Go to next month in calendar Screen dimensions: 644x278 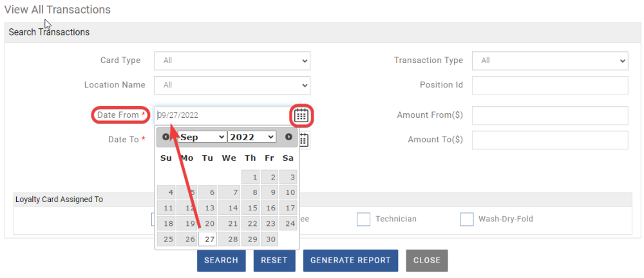pos(289,137)
